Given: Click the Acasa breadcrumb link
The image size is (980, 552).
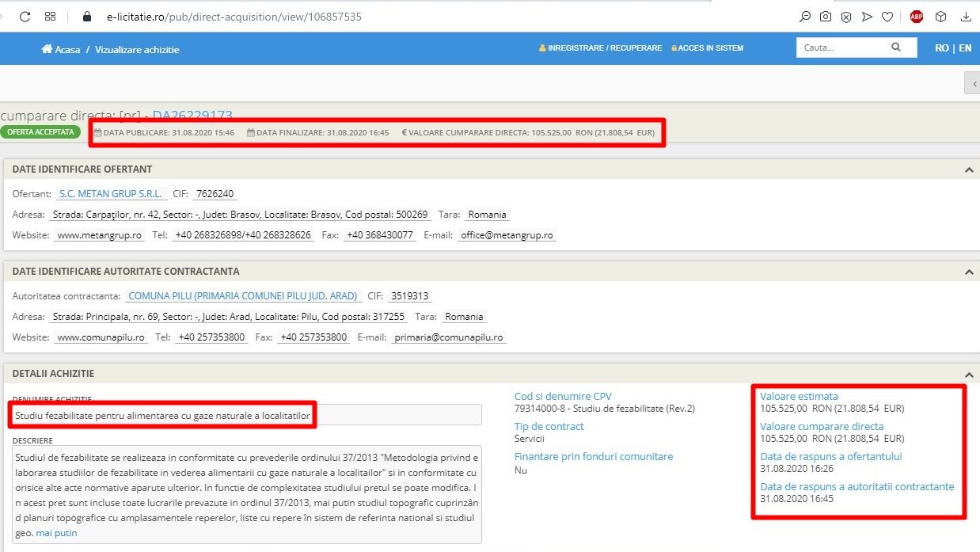Looking at the screenshot, I should pyautogui.click(x=67, y=49).
